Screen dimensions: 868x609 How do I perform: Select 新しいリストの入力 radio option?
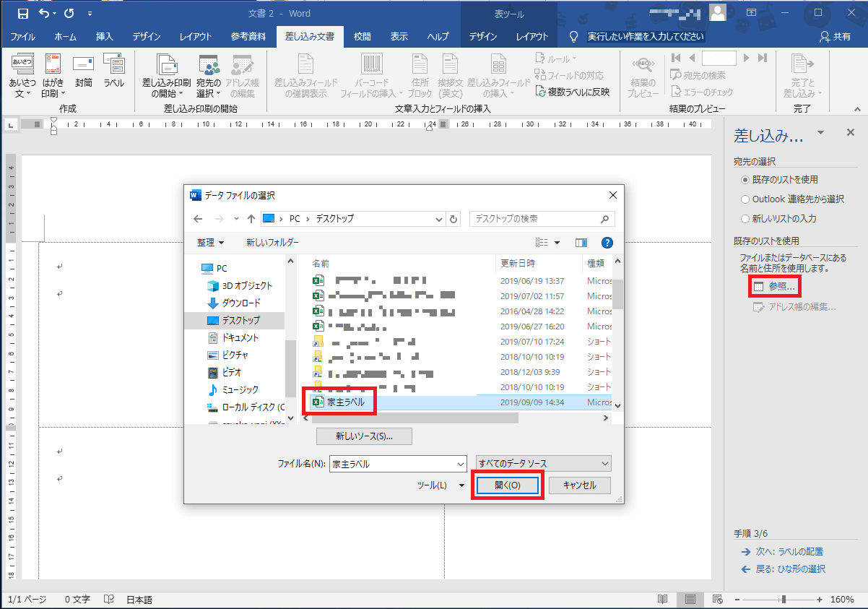click(745, 218)
